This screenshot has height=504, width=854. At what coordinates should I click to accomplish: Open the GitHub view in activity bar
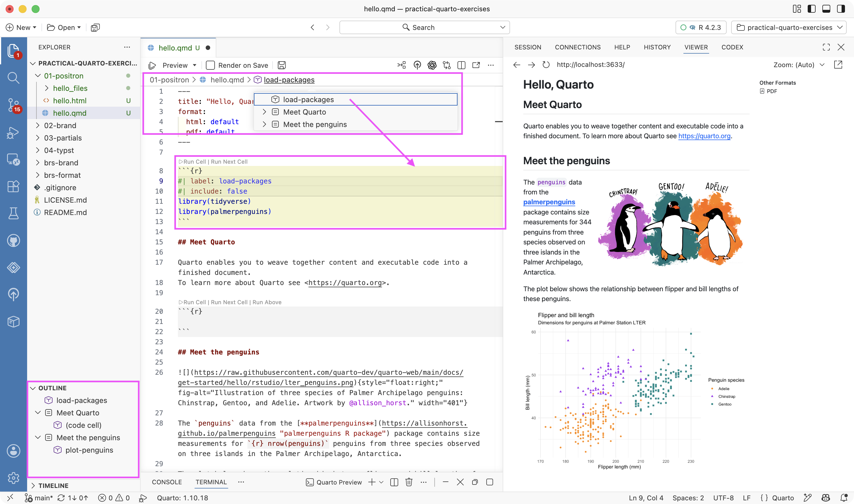pyautogui.click(x=13, y=240)
